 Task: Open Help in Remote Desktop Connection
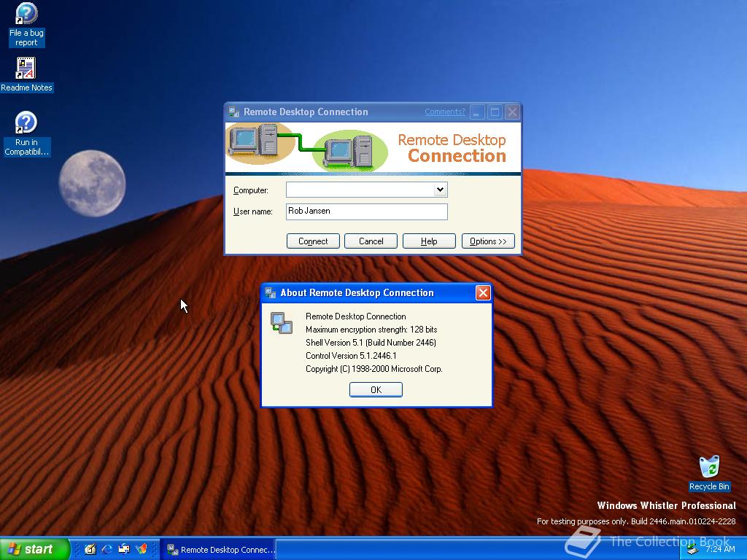pos(429,241)
